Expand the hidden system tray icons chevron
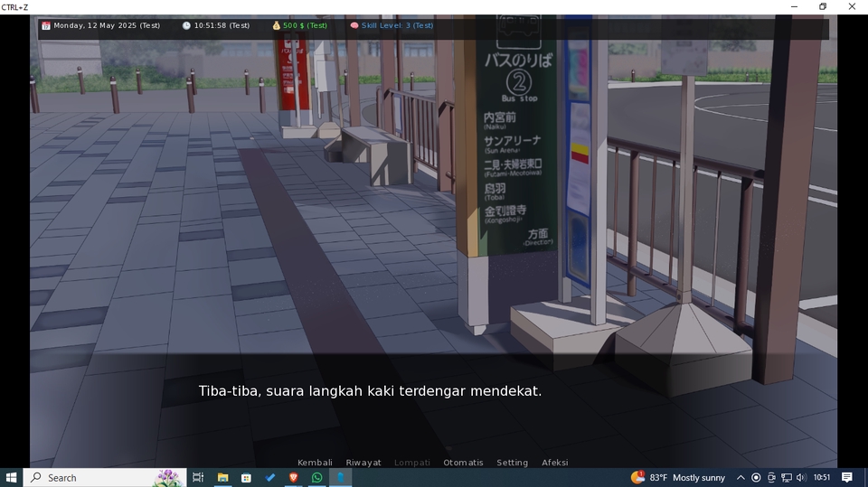 741,478
